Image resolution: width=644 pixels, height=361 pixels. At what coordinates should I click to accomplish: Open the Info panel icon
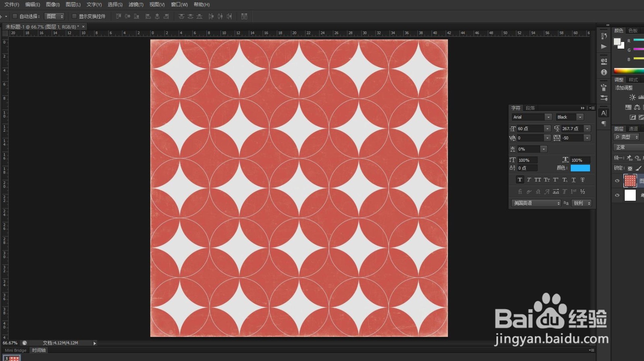pos(604,72)
